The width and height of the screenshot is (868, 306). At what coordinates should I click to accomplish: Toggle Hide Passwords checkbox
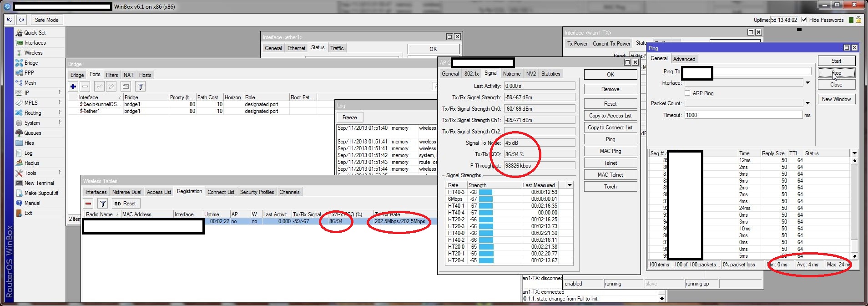tap(804, 20)
